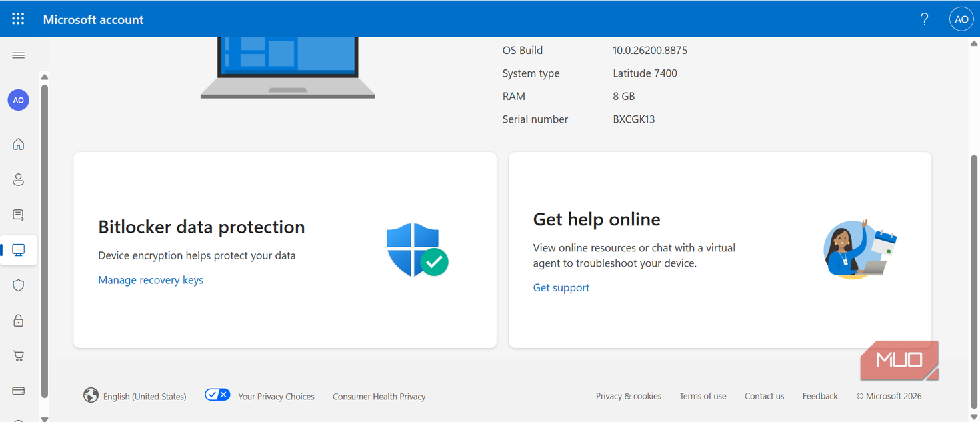Screen dimensions: 980x422
Task: Click the © Microsoft 2026 text
Action: pyautogui.click(x=889, y=396)
